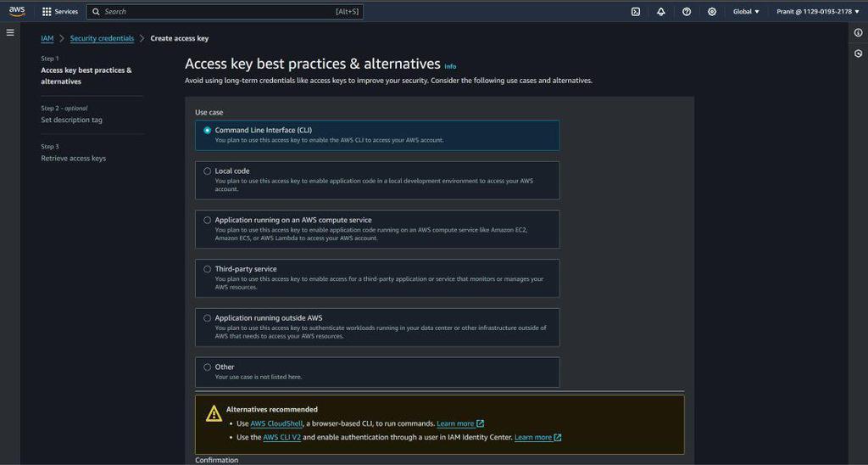Open the settings gear icon
The width and height of the screenshot is (868, 465).
pyautogui.click(x=712, y=12)
